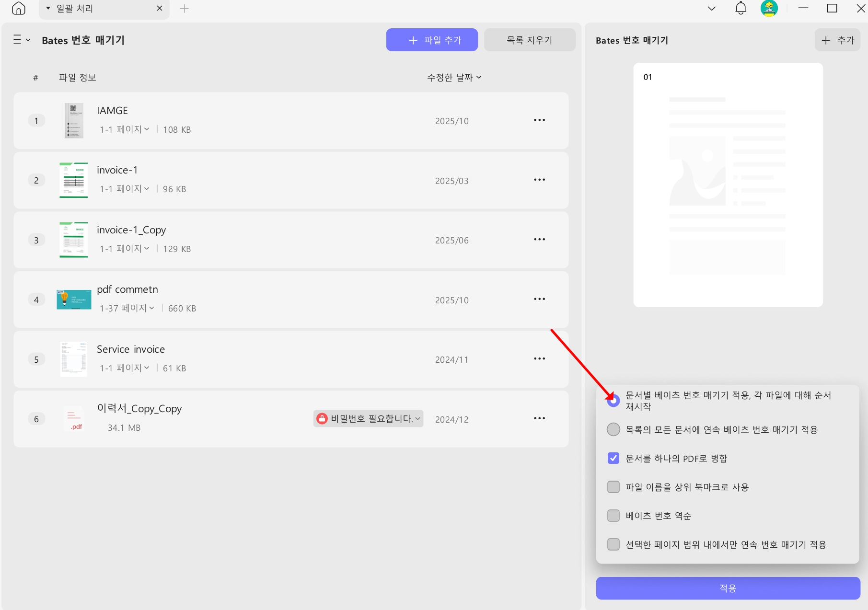
Task: Open more options for 이력서_Copy_Copy file
Action: (539, 418)
